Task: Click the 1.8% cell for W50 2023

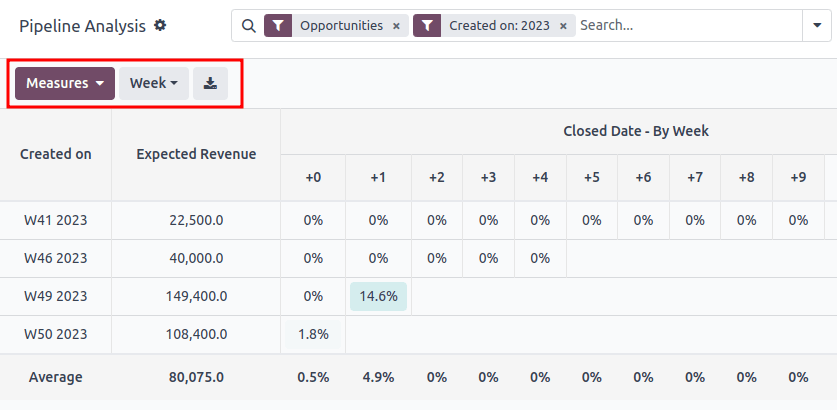Action: pyautogui.click(x=313, y=334)
